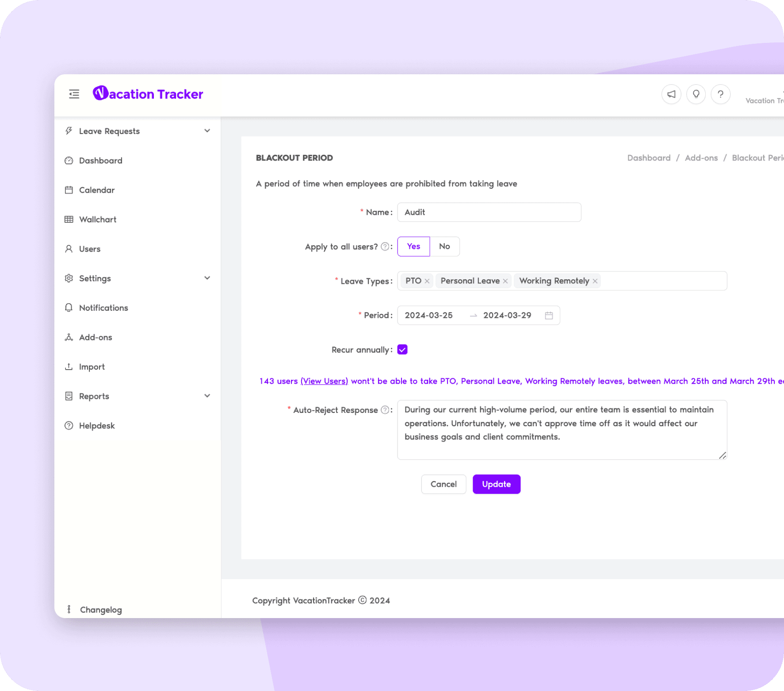784x691 pixels.
Task: Follow the Add-ons breadcrumb link
Action: [701, 158]
